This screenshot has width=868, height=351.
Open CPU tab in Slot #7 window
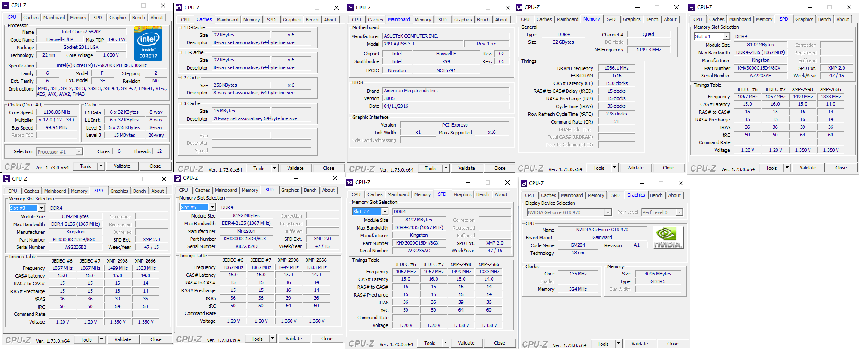tap(356, 194)
